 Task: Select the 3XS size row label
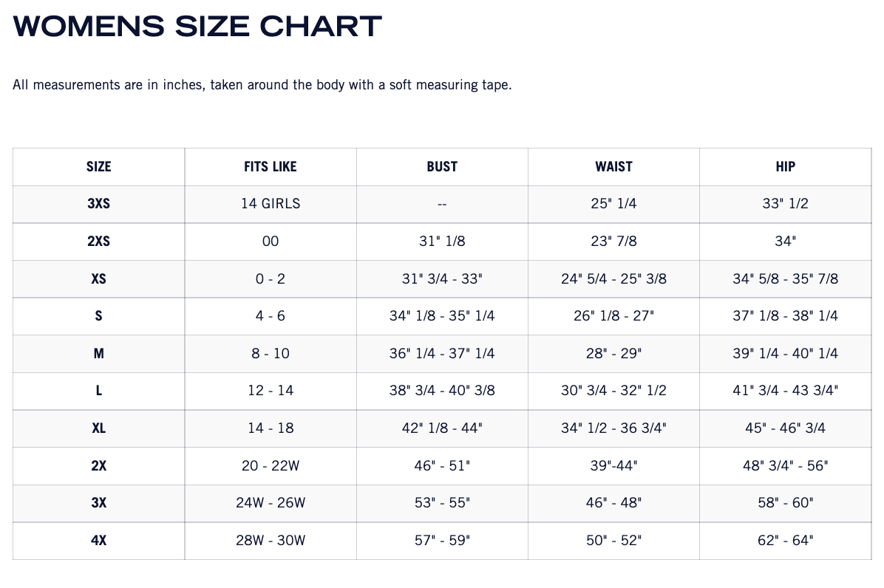98,204
